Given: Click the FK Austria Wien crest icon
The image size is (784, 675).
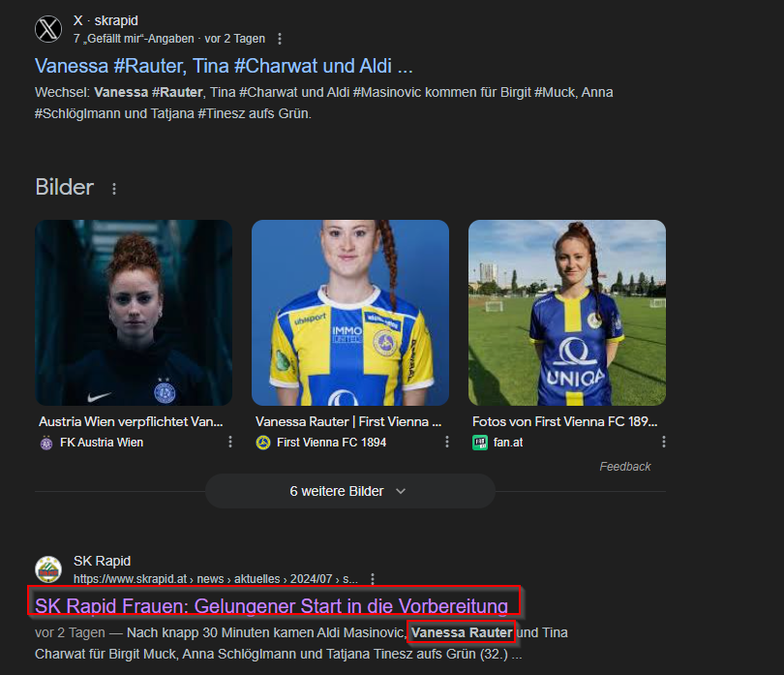Looking at the screenshot, I should click(46, 443).
